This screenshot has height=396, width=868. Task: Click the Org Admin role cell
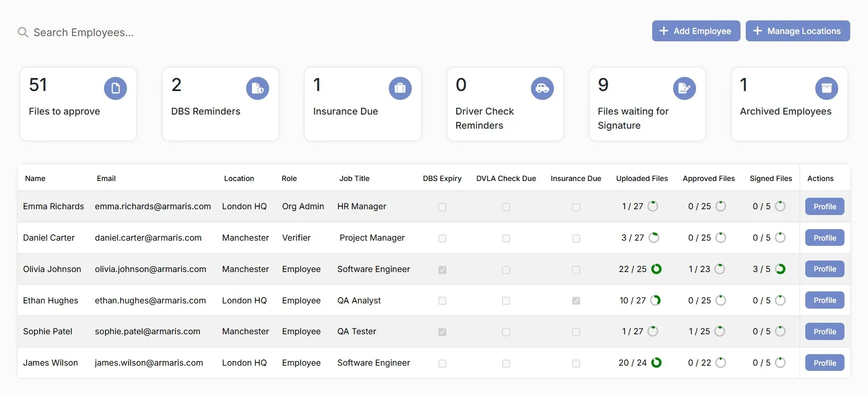(x=303, y=206)
